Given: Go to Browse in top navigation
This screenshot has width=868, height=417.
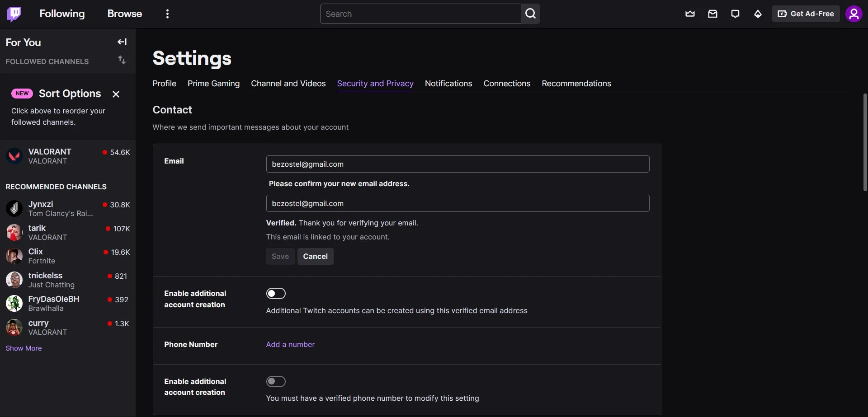Looking at the screenshot, I should (x=125, y=14).
